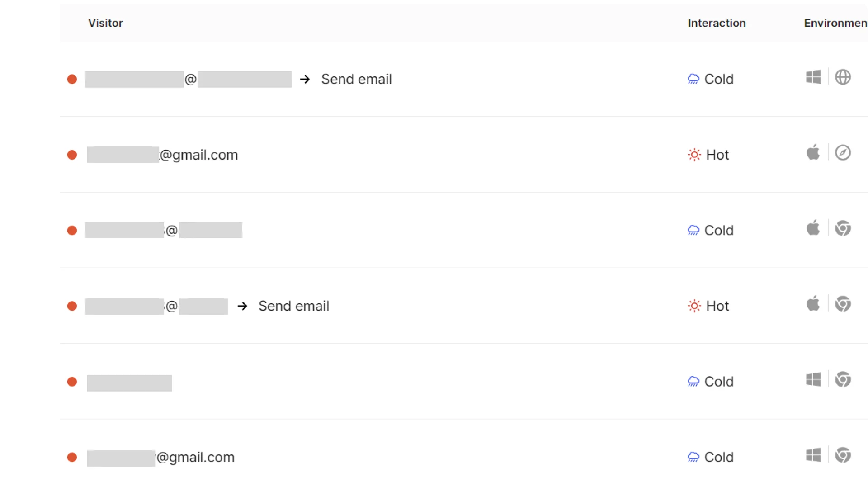The width and height of the screenshot is (868, 482).
Task: Click the Hot sun icon in the second row
Action: coord(694,155)
